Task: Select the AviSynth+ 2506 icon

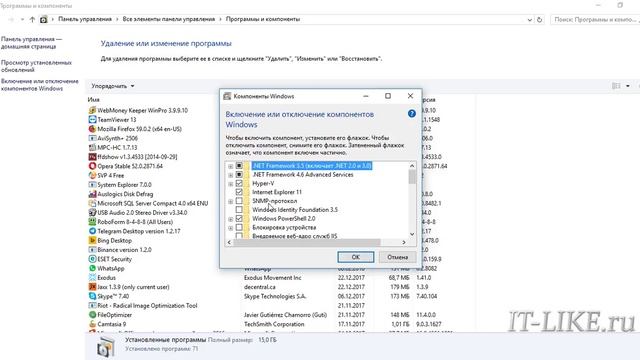Action: (92, 138)
